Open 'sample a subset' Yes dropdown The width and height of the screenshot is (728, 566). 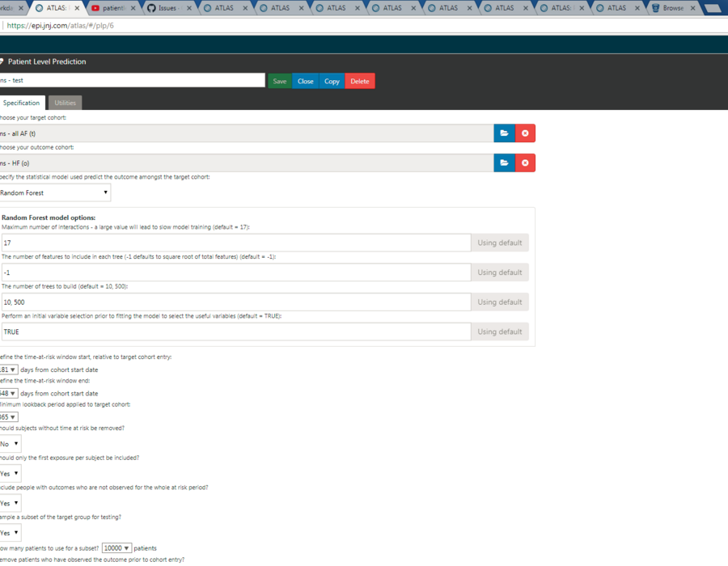11,533
